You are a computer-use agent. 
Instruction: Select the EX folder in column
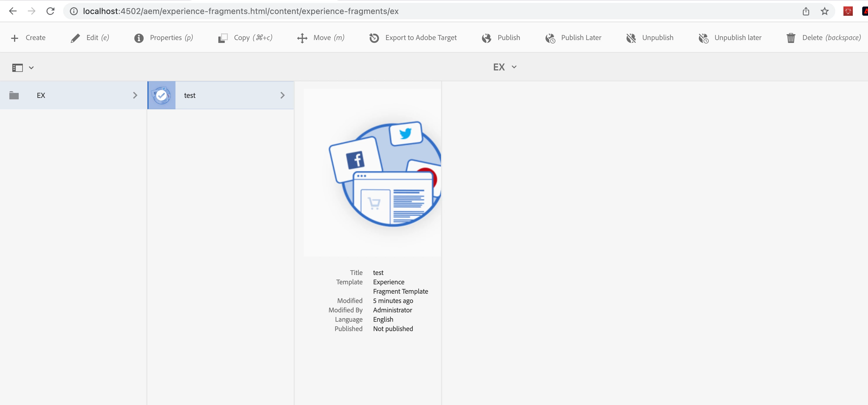[41, 95]
